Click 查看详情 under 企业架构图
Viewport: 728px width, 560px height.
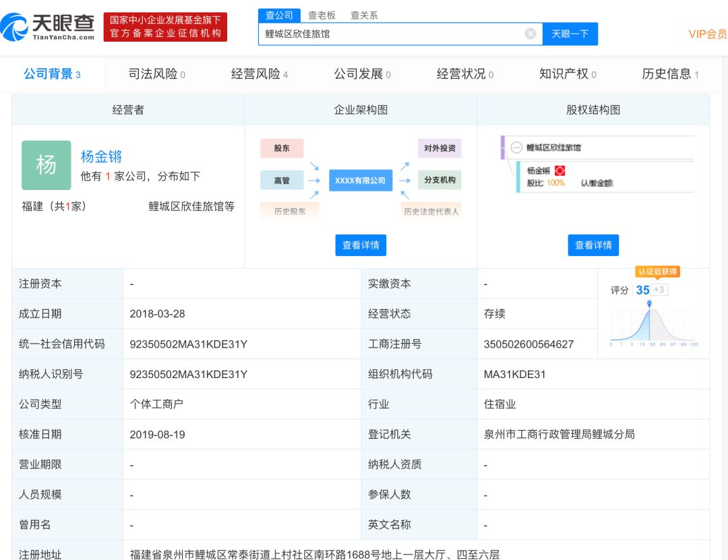point(361,245)
